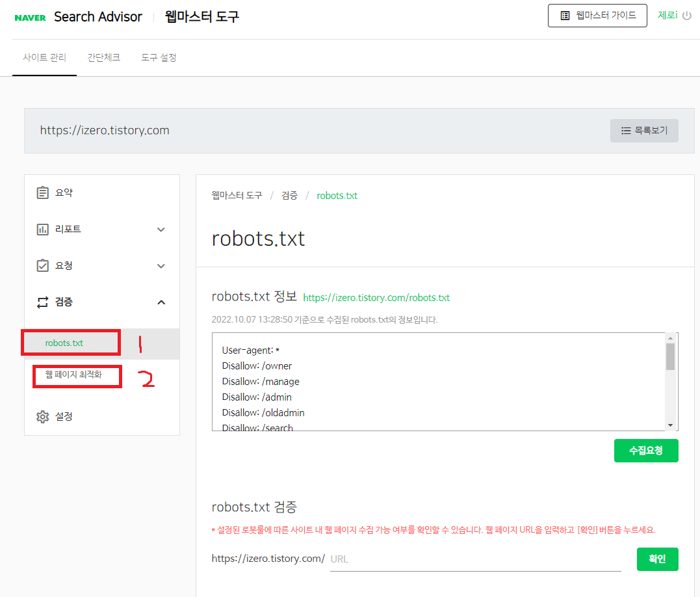Viewport: 700px width, 597px height.
Task: Click 웹마스터 도구 breadcrumb
Action: 237,196
